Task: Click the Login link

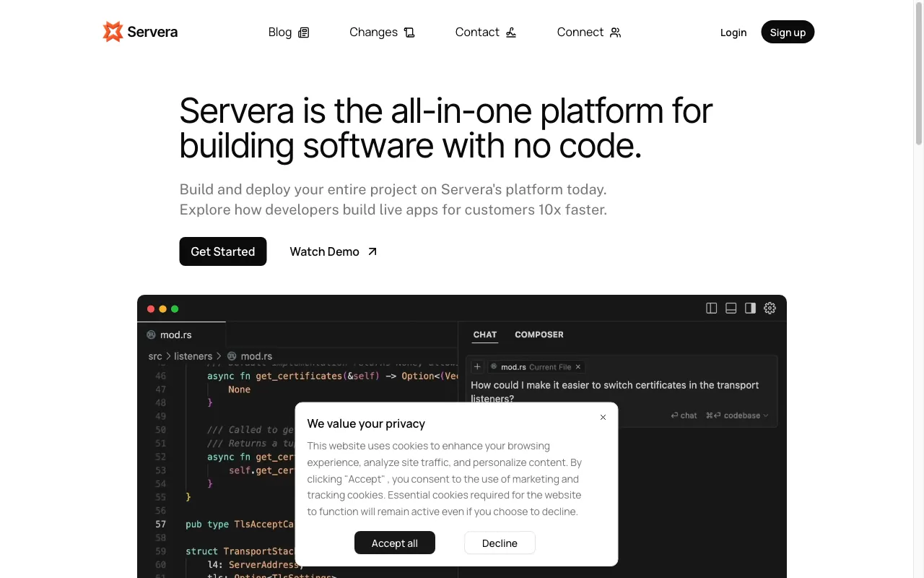Action: [x=733, y=33]
